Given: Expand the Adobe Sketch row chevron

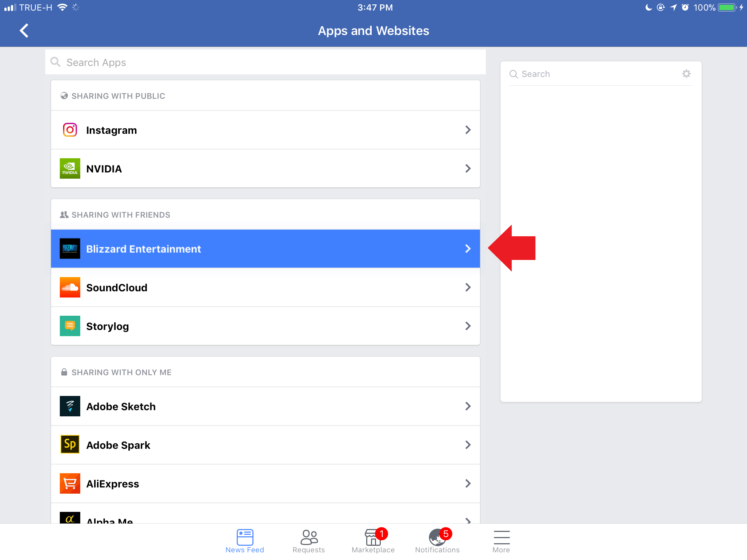Looking at the screenshot, I should click(468, 406).
